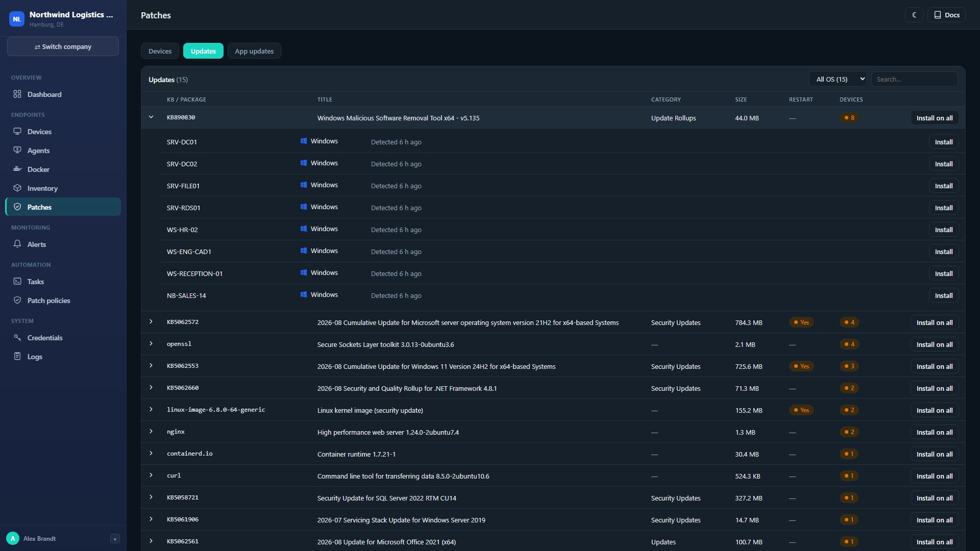Switch to the Updates tab
Viewport: 980px width, 551px height.
click(203, 51)
